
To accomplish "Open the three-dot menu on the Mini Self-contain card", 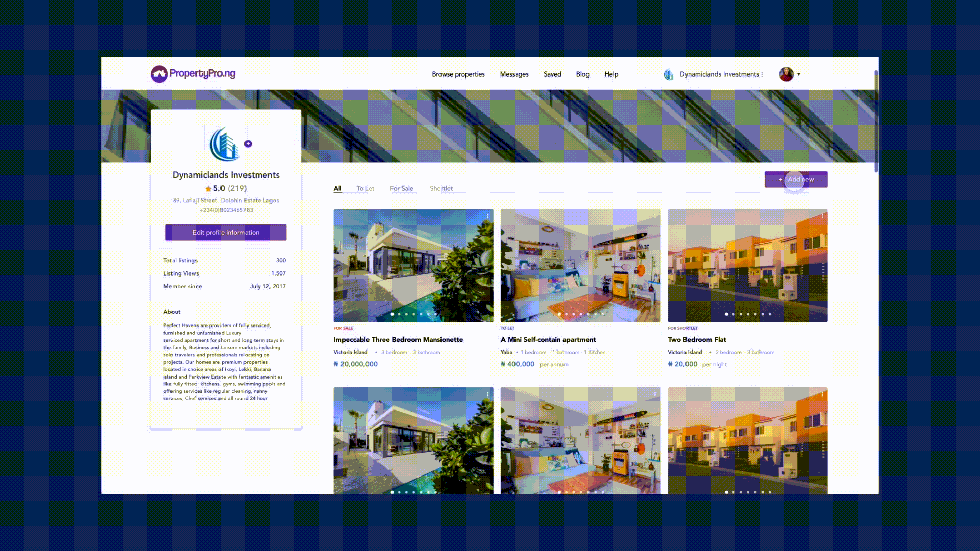I will (655, 216).
